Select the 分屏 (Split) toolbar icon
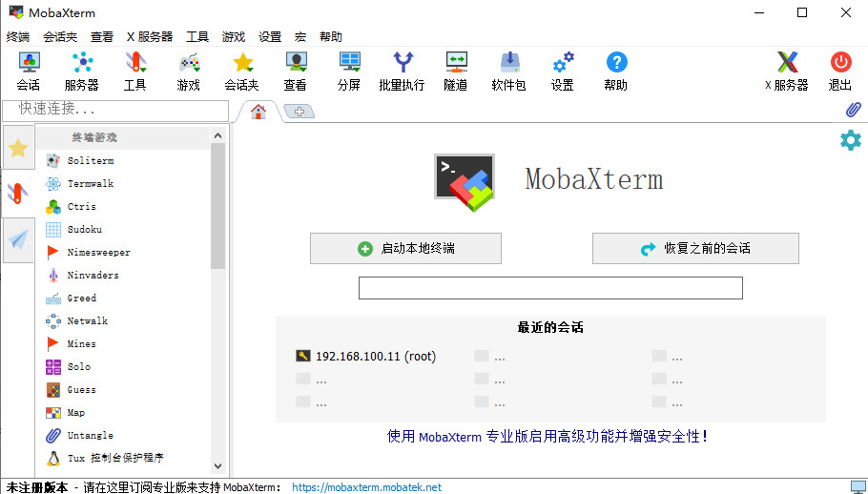 click(x=349, y=72)
